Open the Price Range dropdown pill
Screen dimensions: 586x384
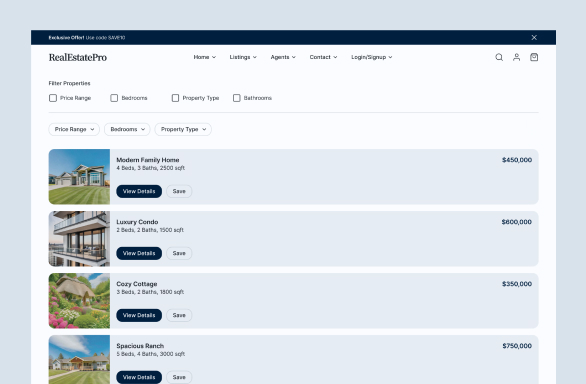point(74,129)
